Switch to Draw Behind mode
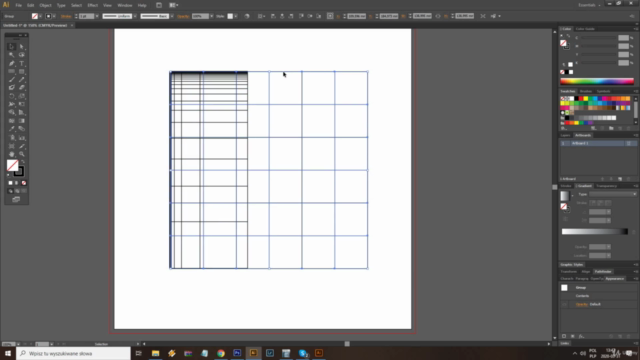The image size is (640, 360). (17, 191)
